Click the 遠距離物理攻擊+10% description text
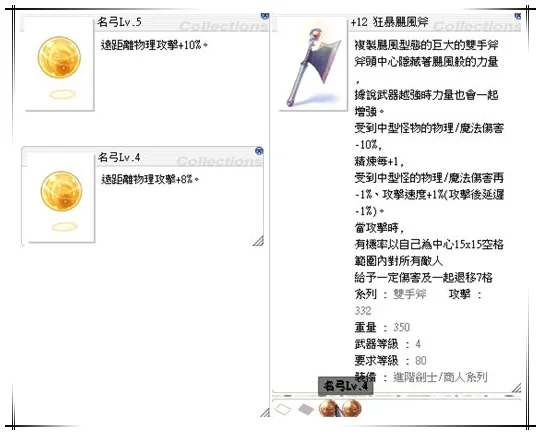 point(154,45)
